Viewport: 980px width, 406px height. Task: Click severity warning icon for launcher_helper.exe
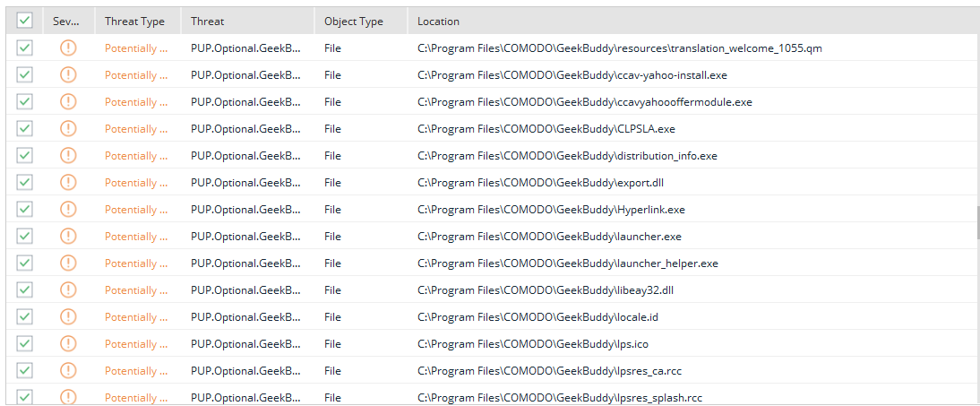coord(68,263)
